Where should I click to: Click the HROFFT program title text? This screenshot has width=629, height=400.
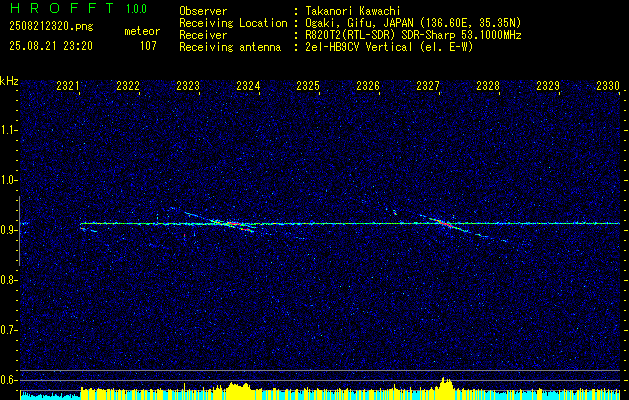61,8
